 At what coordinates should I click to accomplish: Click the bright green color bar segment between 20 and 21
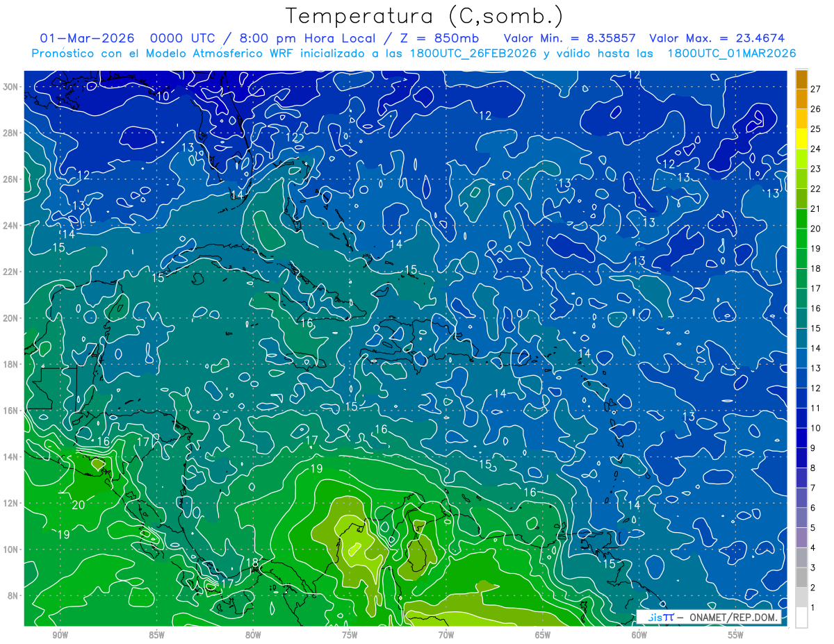point(801,219)
